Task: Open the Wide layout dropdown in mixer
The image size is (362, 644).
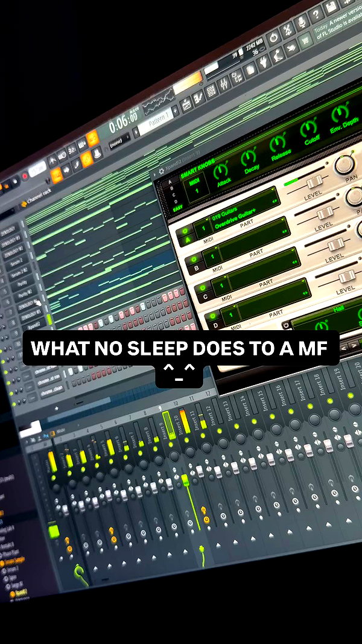Action: click(x=61, y=432)
